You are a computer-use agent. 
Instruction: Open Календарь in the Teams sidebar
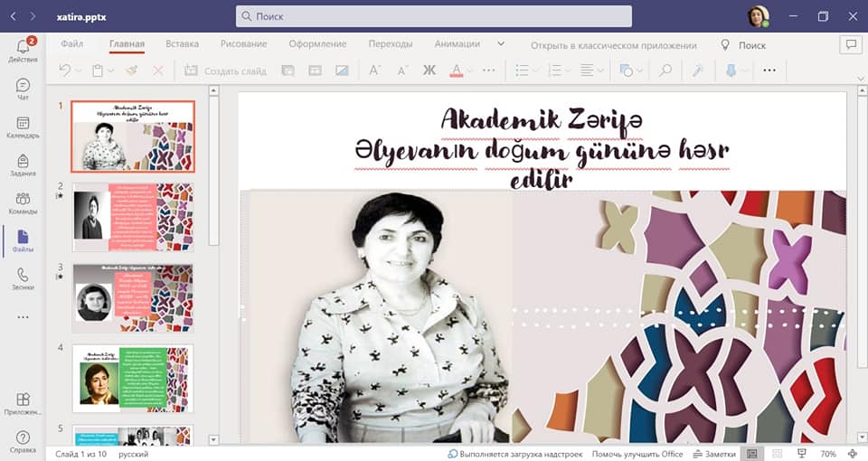[x=23, y=127]
